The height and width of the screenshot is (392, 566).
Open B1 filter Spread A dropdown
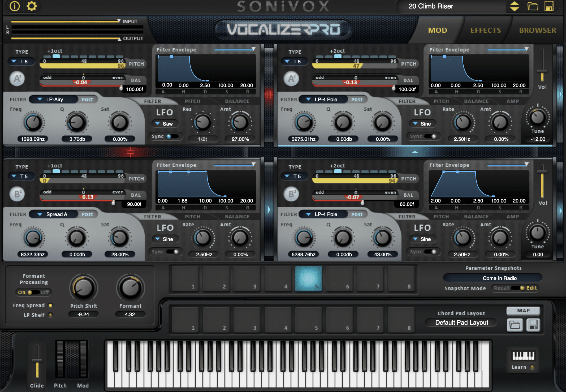tap(53, 214)
